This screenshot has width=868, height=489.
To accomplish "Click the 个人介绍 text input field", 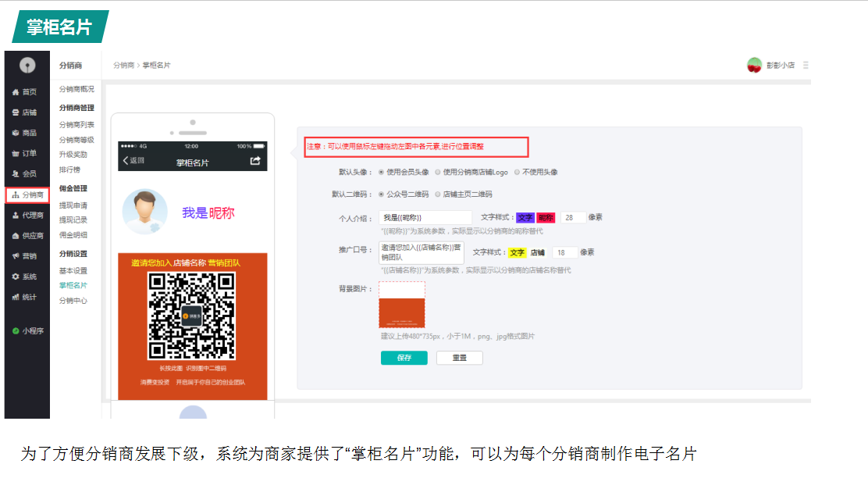I will [425, 218].
